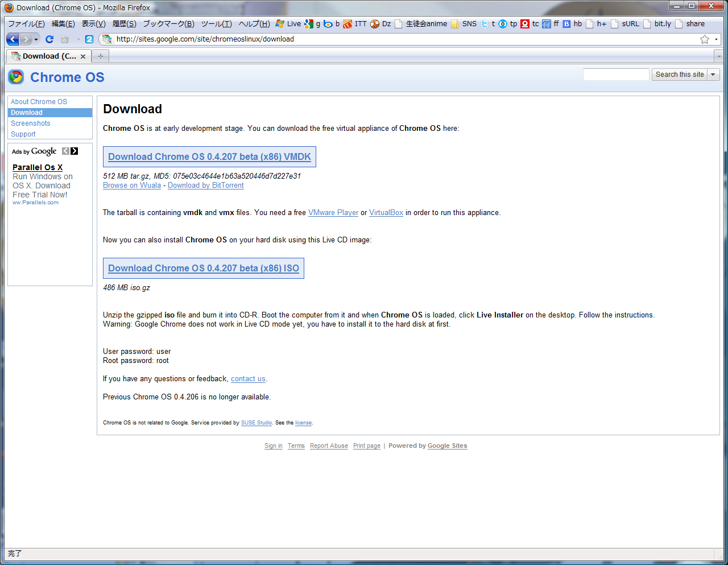Open the 'ff' bookmark
Screen dimensions: 728x565
pos(551,24)
